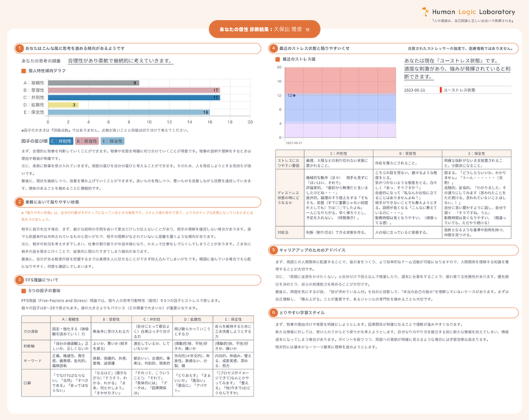Click the chart axis label D：拡散性

coord(34,105)
